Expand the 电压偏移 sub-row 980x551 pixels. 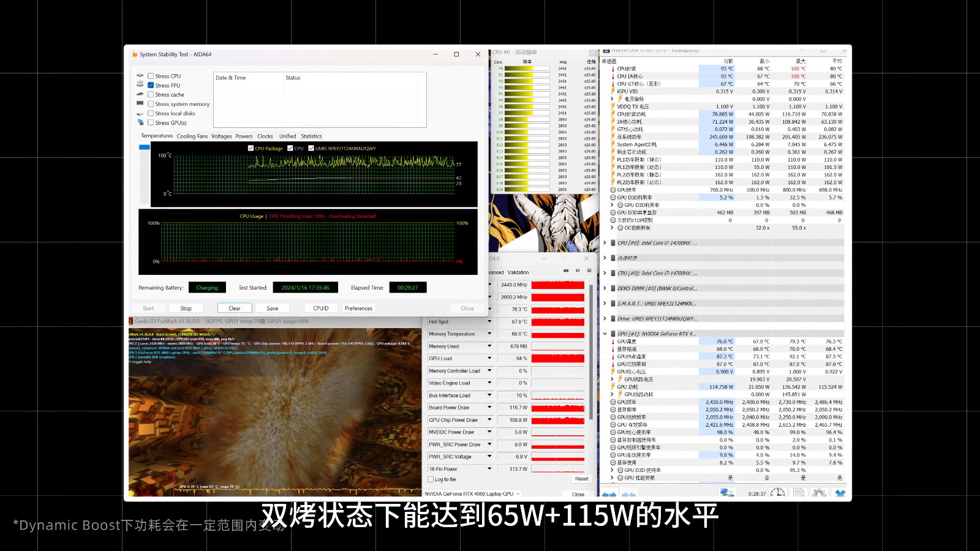click(x=612, y=99)
